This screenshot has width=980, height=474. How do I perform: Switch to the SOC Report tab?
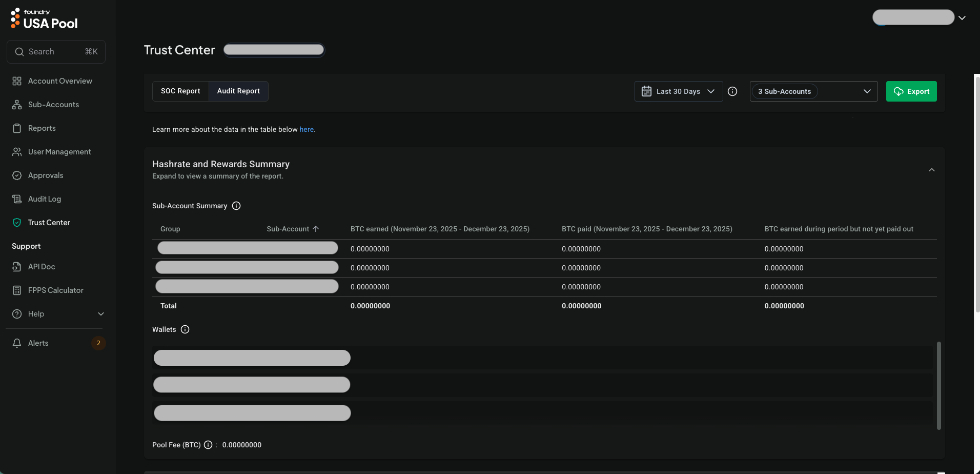tap(180, 91)
